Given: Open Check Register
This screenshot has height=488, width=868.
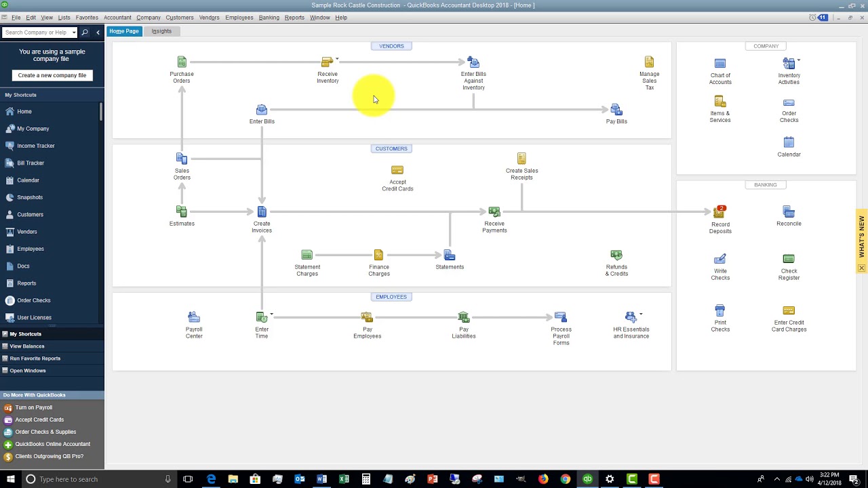Looking at the screenshot, I should click(x=789, y=259).
